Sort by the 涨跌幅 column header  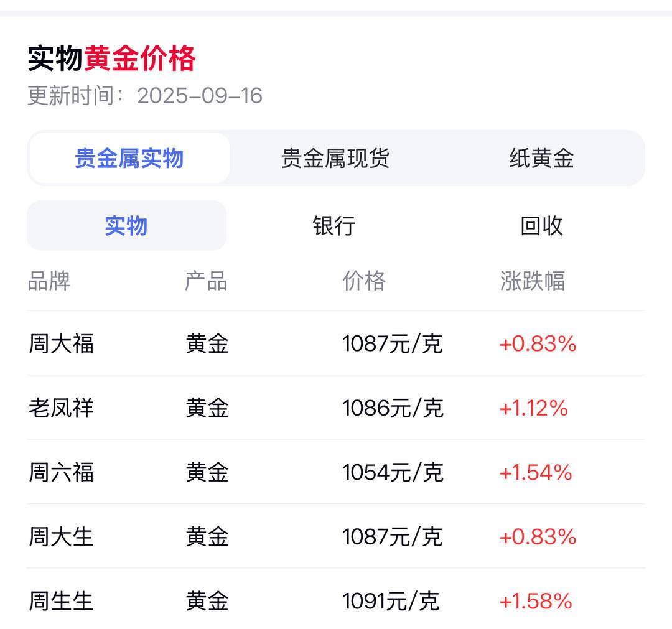click(533, 281)
